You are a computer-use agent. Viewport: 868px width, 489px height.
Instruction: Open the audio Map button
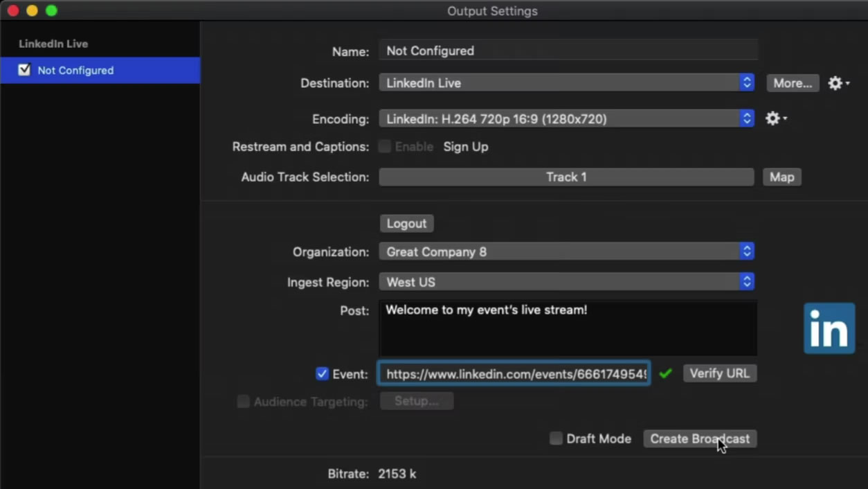(782, 177)
